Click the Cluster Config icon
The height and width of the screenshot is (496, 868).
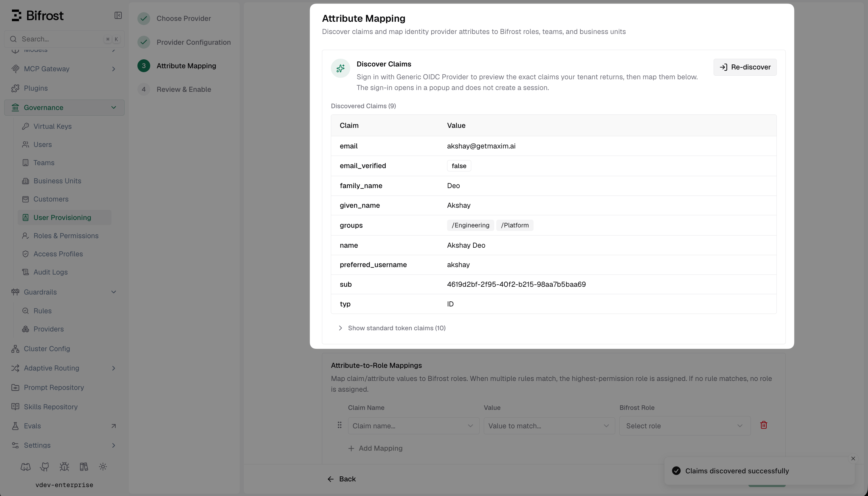point(15,349)
